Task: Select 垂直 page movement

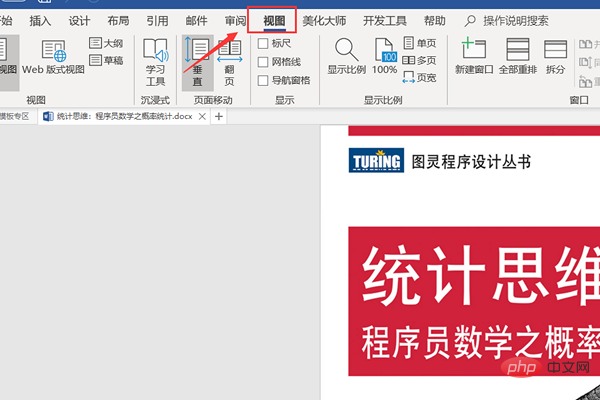Action: pyautogui.click(x=197, y=60)
